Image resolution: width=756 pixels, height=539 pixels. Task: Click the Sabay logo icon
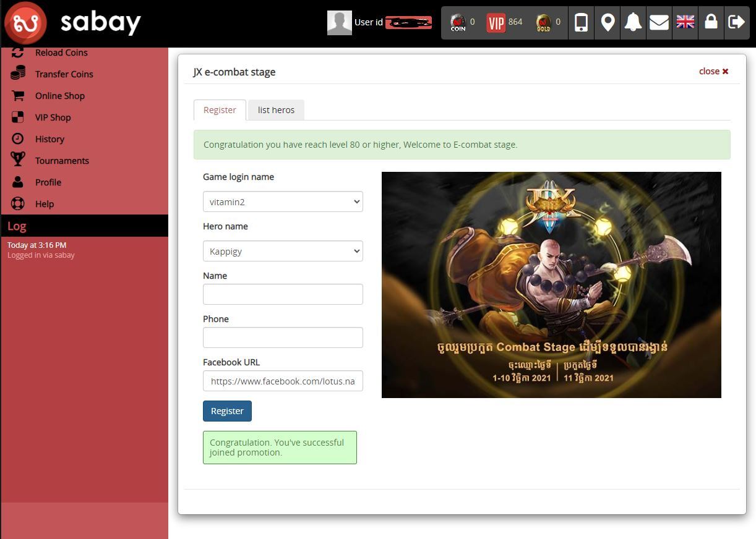pos(25,23)
